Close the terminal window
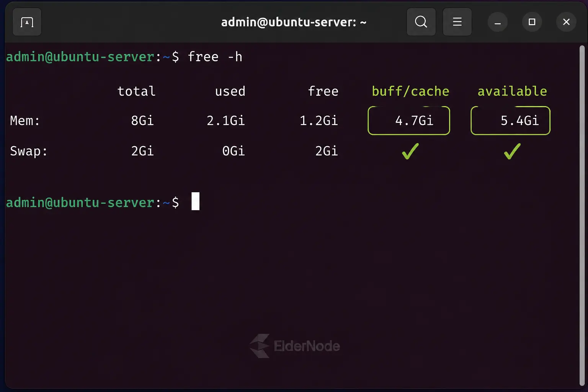Image resolution: width=588 pixels, height=392 pixels. click(566, 22)
